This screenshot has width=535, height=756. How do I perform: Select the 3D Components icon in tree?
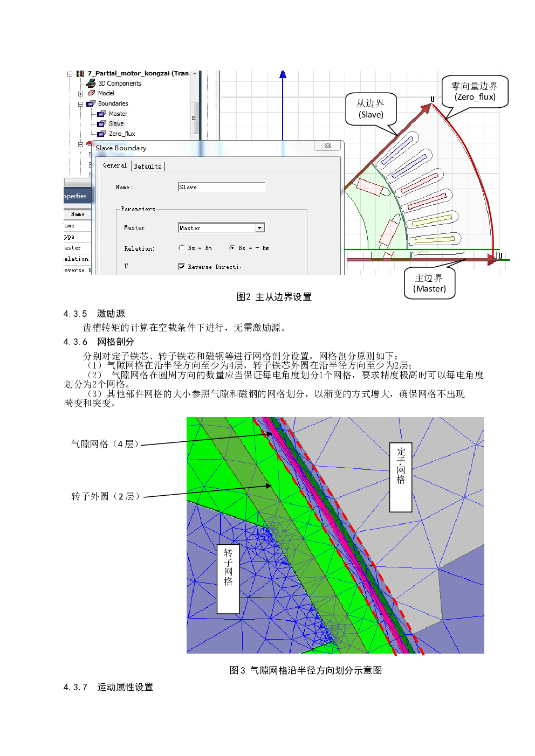tap(91, 84)
